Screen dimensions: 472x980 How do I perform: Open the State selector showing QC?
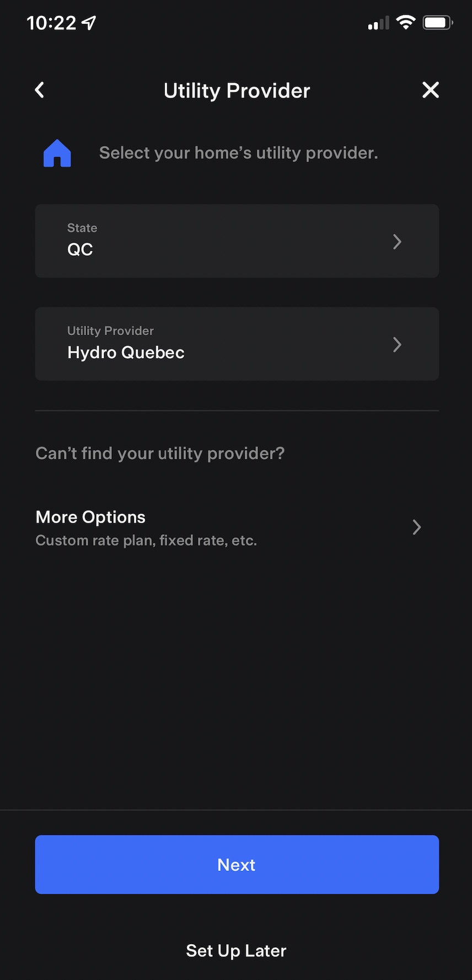237,241
